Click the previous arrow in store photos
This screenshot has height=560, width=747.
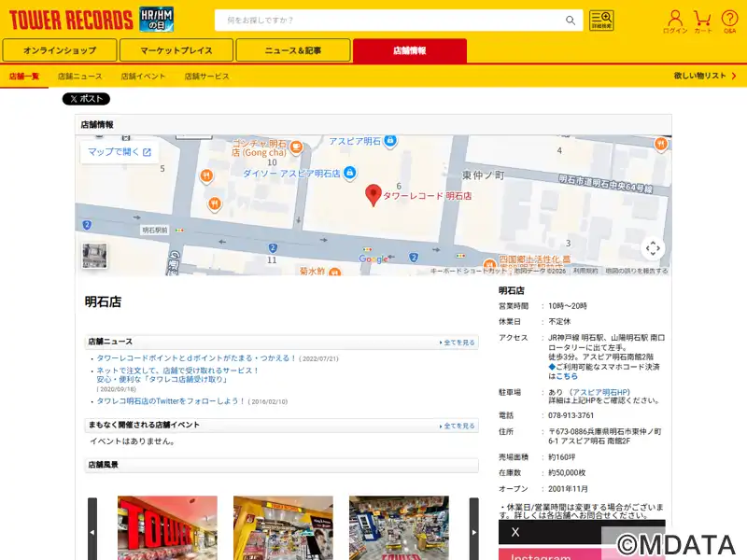pyautogui.click(x=92, y=531)
